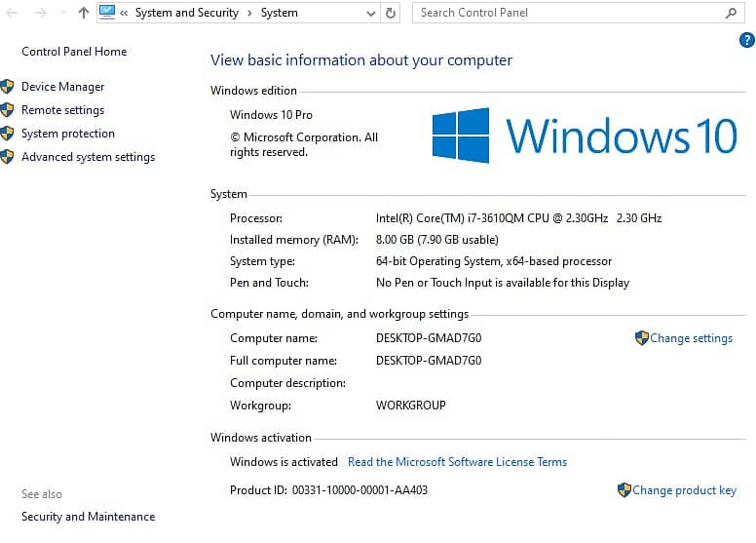Open help with the blue question mark
Screen dimensions: 756x543
point(747,40)
